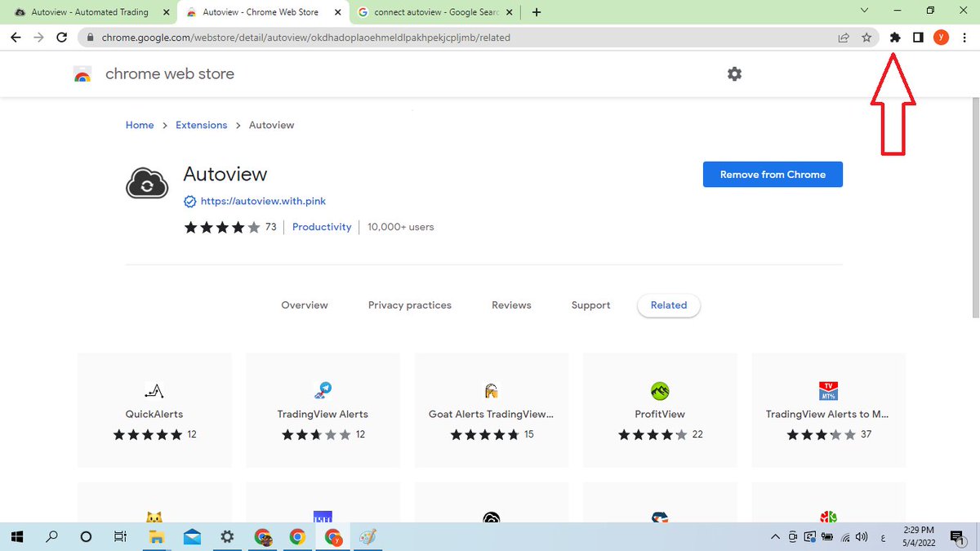Reload the current page
Screen dimensions: 980x551
click(x=61, y=37)
